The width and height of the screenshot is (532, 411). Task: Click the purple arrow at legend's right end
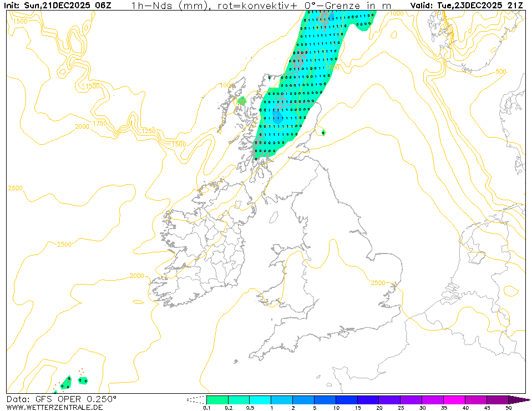(519, 399)
